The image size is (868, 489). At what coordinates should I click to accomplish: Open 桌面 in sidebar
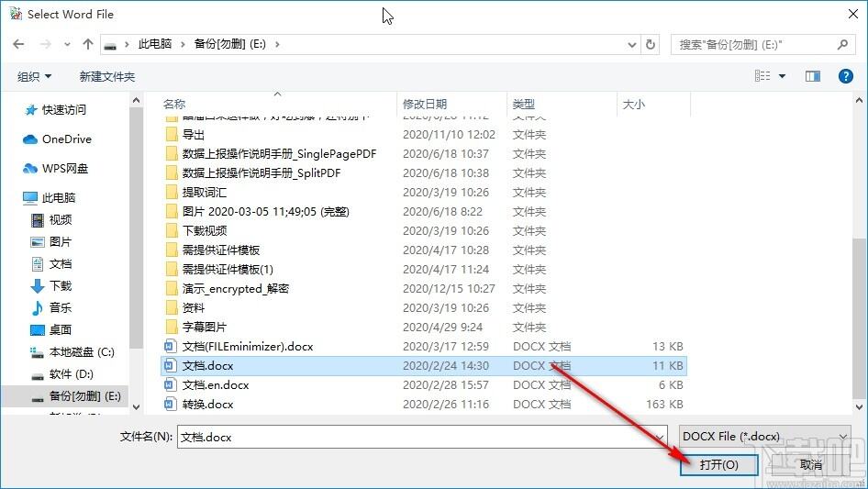pyautogui.click(x=51, y=330)
